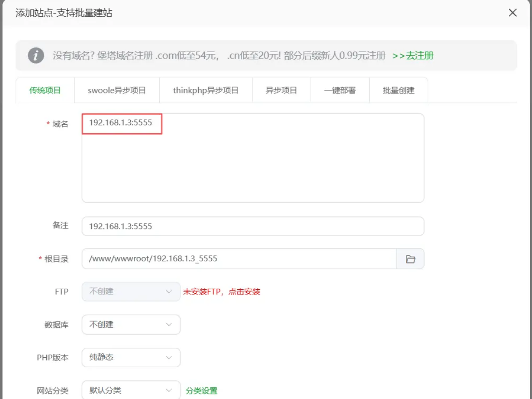
Task: Follow the >>去注册 domain registration link
Action: (x=413, y=56)
